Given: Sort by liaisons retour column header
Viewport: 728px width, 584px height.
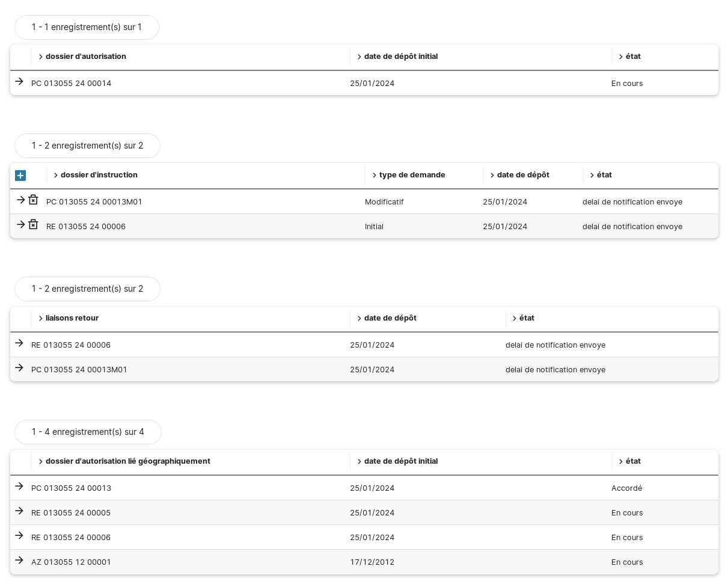Looking at the screenshot, I should [x=72, y=318].
